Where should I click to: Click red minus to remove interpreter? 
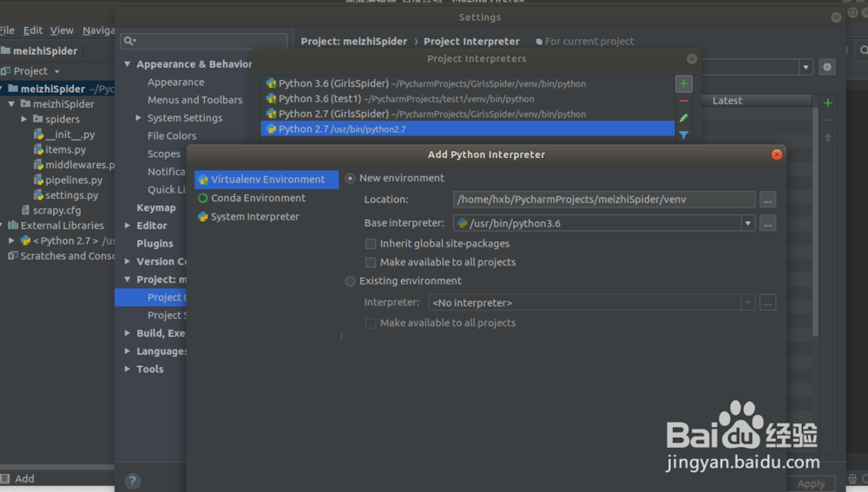[x=684, y=102]
